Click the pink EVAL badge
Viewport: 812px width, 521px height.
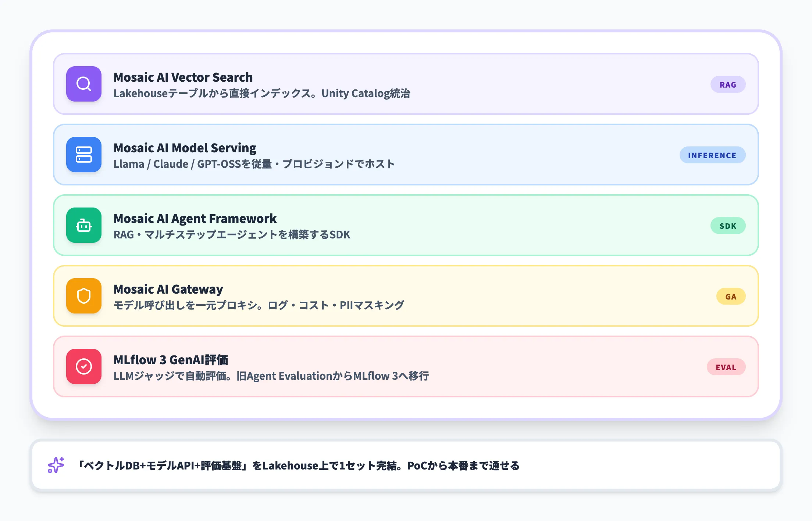726,367
